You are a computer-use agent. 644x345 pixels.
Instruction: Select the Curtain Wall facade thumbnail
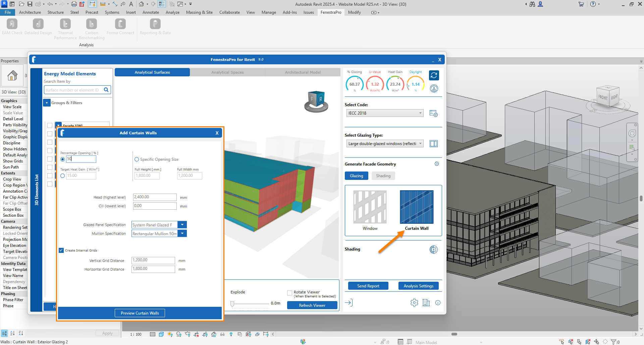coord(416,207)
